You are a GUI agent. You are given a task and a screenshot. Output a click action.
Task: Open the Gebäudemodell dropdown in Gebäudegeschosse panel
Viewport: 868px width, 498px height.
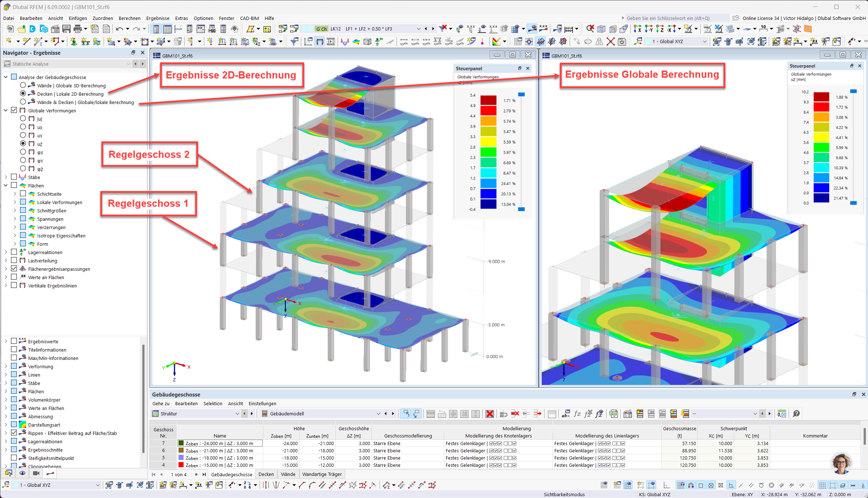coord(379,414)
